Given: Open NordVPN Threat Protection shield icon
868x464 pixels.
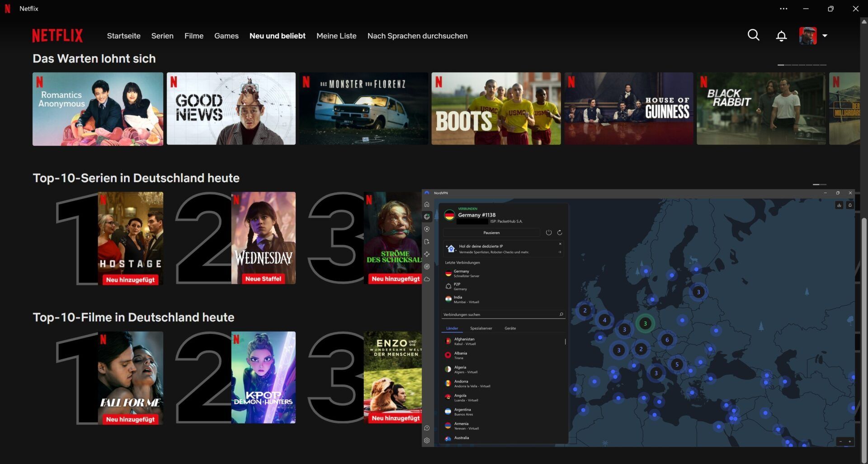Looking at the screenshot, I should click(x=427, y=230).
